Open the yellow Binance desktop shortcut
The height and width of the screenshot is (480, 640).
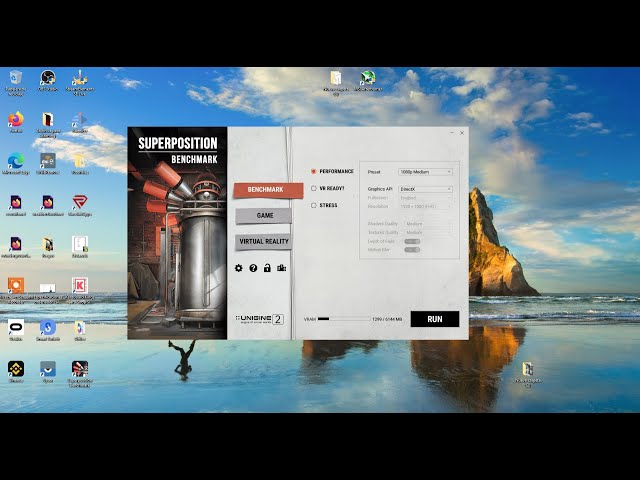(16, 369)
